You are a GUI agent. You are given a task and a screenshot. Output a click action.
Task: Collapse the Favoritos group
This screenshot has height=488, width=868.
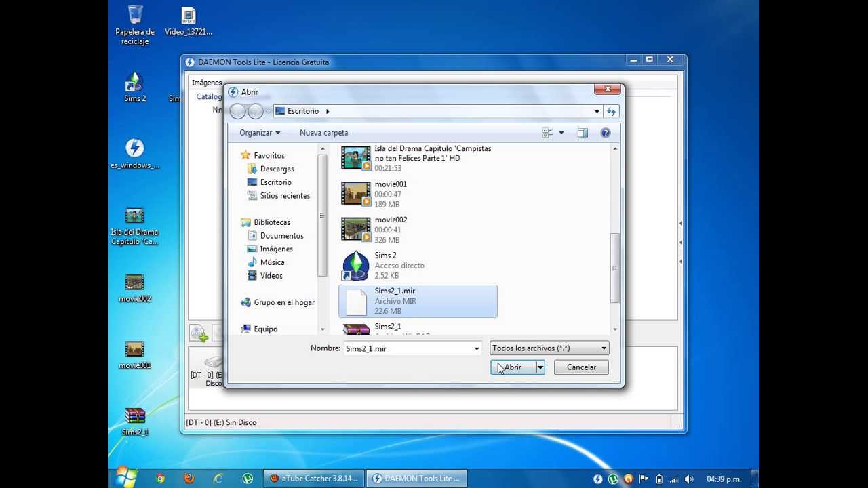coord(269,155)
